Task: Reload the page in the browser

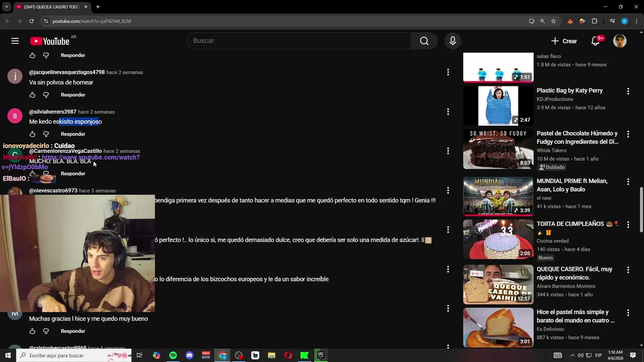Action: tap(31, 21)
